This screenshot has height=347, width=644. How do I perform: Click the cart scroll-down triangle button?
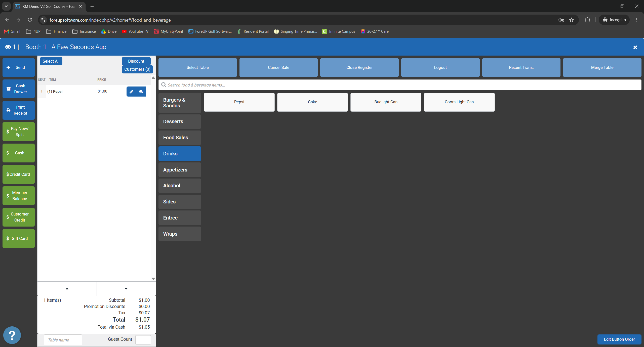tap(126, 289)
